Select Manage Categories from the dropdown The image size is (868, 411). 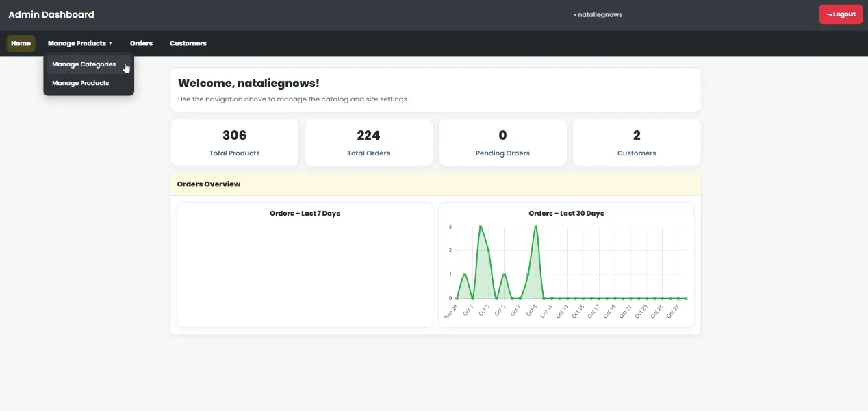click(x=84, y=64)
